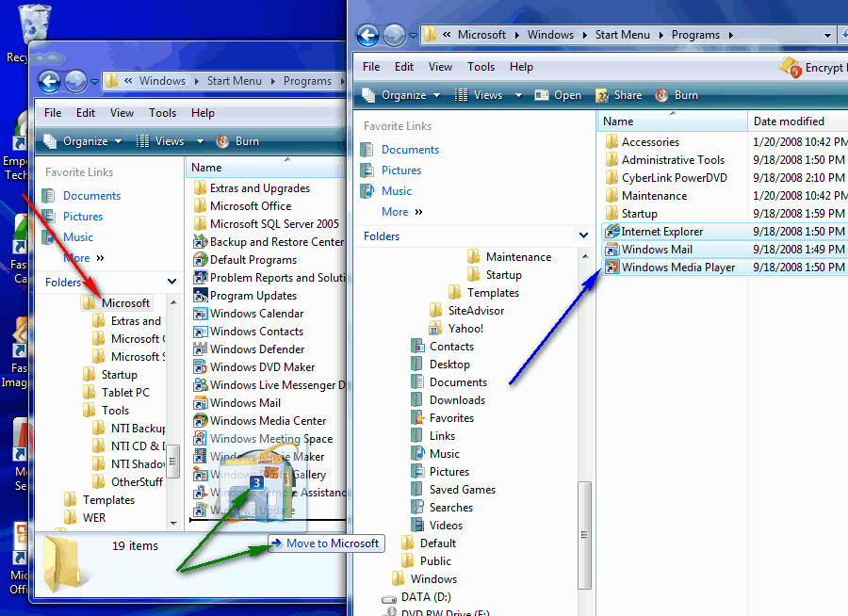Select the Administrative Tools folder icon

pos(612,160)
